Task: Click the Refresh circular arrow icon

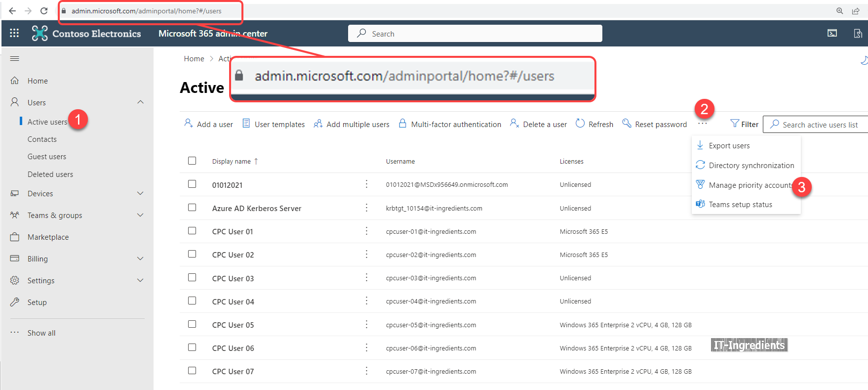Action: (580, 123)
